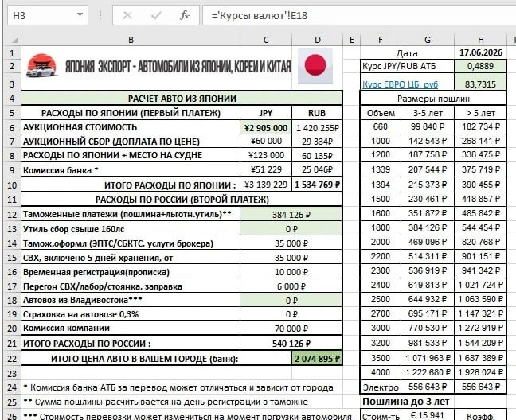Click final price cell 2 074 895 ₽
This screenshot has width=516, height=420.
click(x=317, y=359)
